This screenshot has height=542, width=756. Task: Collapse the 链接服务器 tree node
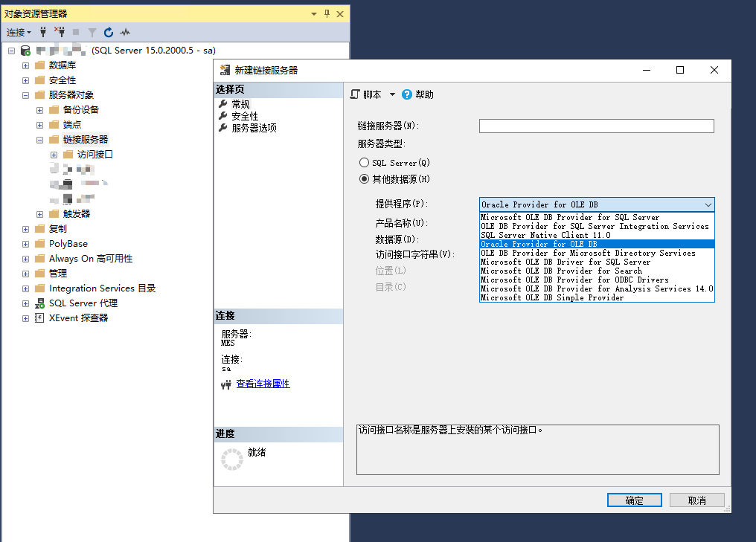(39, 139)
